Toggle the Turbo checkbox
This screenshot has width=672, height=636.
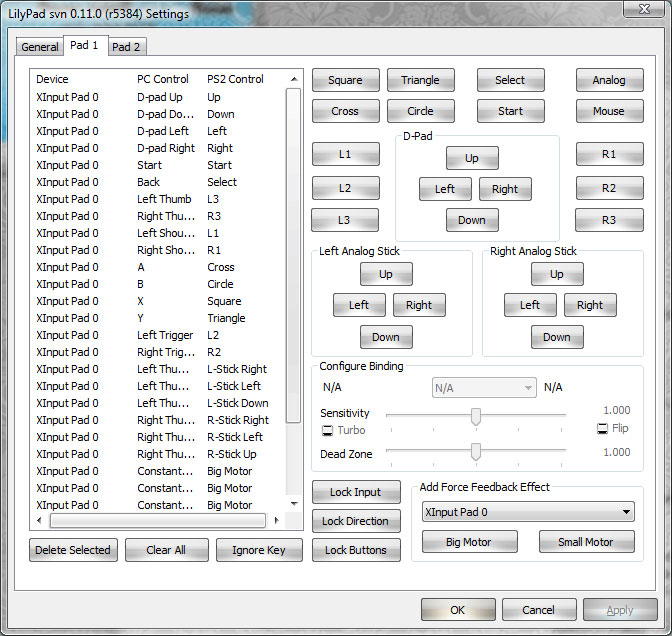pyautogui.click(x=327, y=430)
